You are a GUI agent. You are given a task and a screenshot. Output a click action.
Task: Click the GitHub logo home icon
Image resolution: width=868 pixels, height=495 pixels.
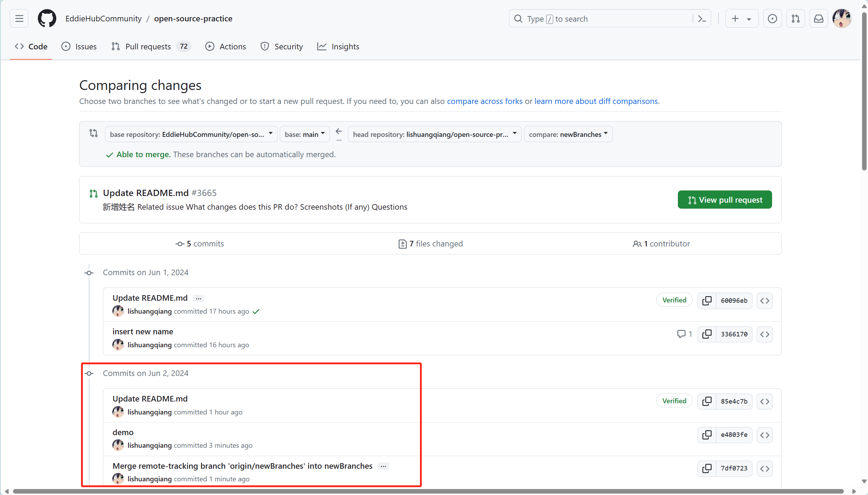pyautogui.click(x=47, y=19)
